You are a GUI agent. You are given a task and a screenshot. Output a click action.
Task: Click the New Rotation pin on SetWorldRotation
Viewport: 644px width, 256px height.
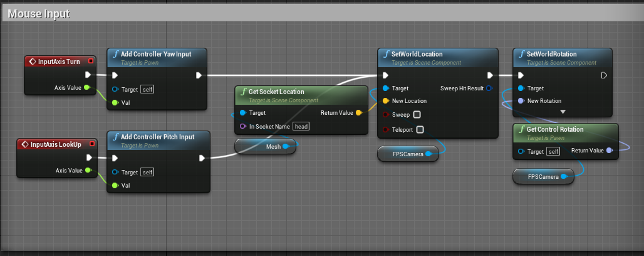click(x=521, y=101)
